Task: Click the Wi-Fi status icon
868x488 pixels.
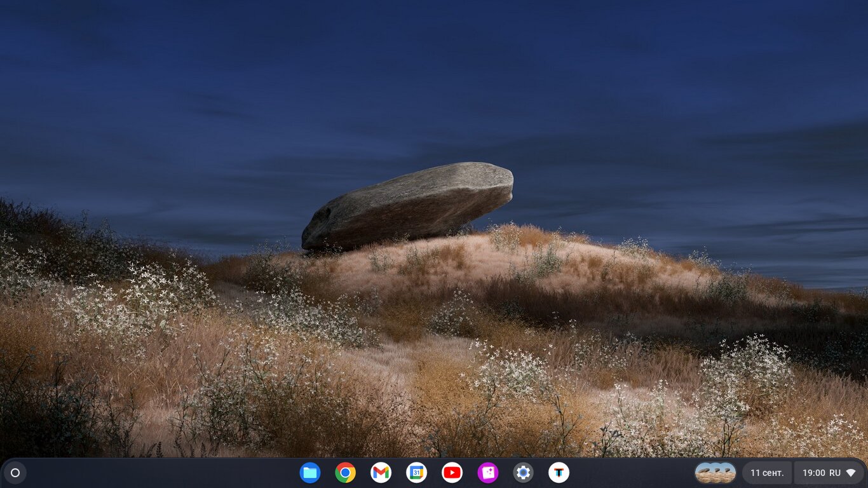Action: tap(851, 473)
